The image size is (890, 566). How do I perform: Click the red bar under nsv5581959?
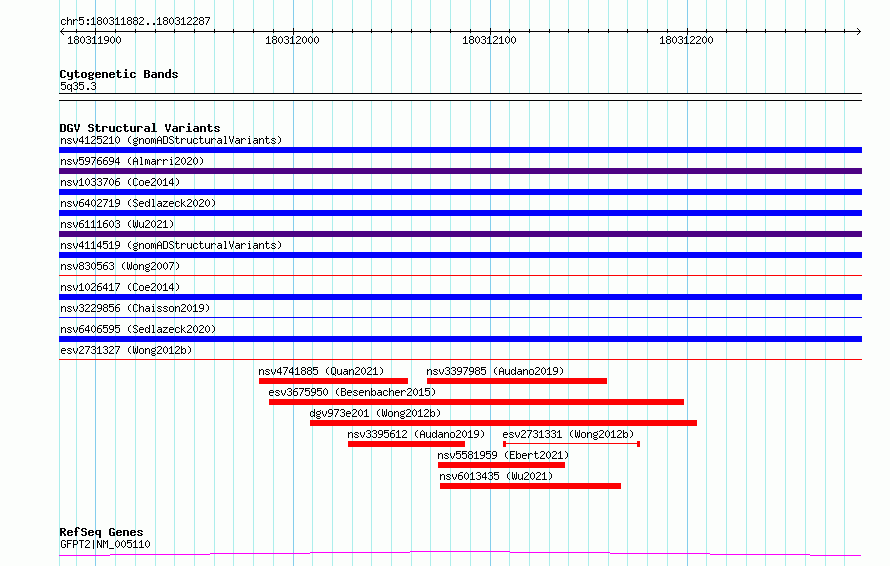501,465
